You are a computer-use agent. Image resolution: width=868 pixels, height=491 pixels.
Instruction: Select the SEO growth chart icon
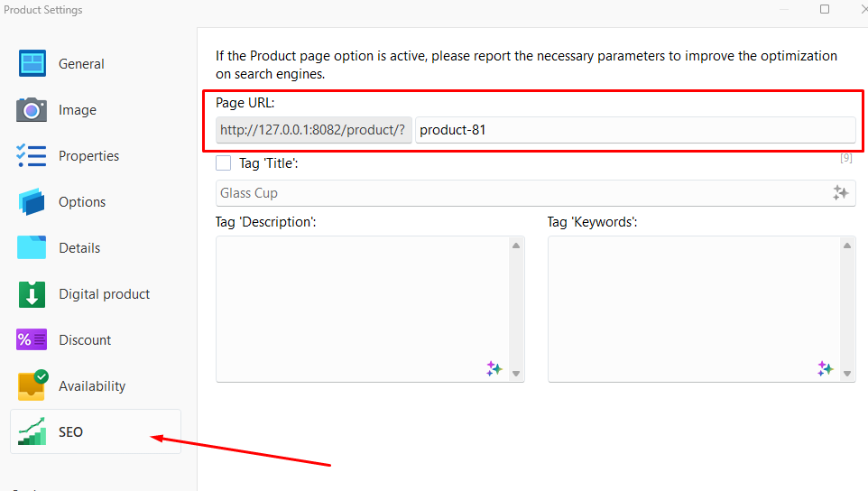pos(32,432)
